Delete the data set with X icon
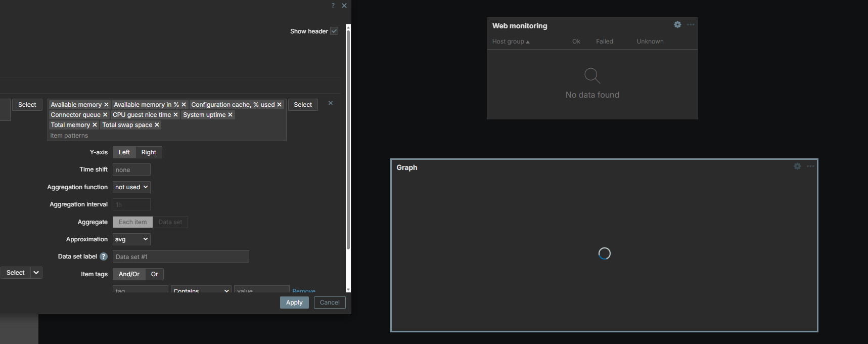Screen dimensions: 868x344 coord(331,103)
